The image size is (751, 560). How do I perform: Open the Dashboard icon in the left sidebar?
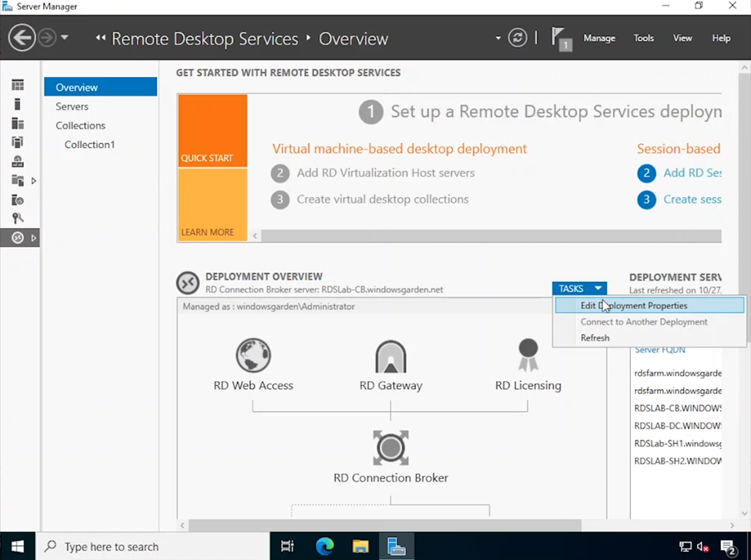pos(18,85)
